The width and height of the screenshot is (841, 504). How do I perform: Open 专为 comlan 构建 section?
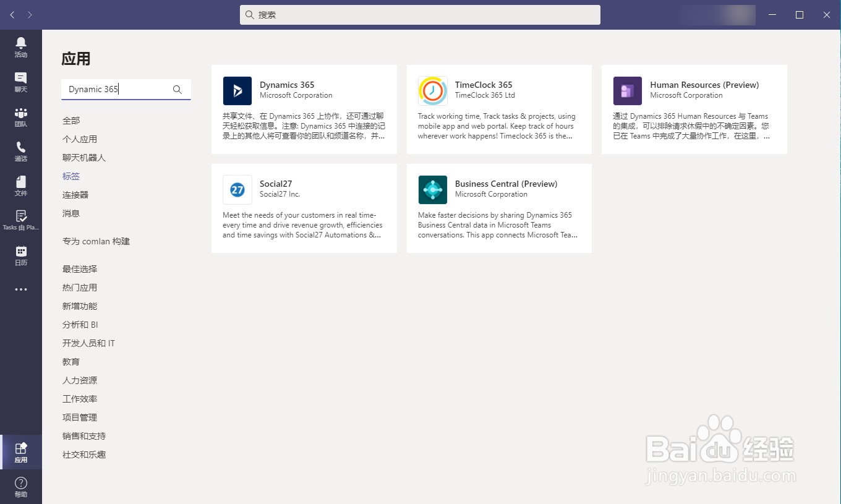coord(96,241)
